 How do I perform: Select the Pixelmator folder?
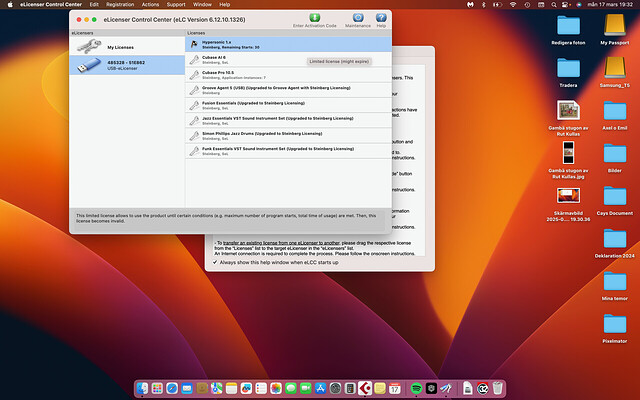[x=615, y=324]
